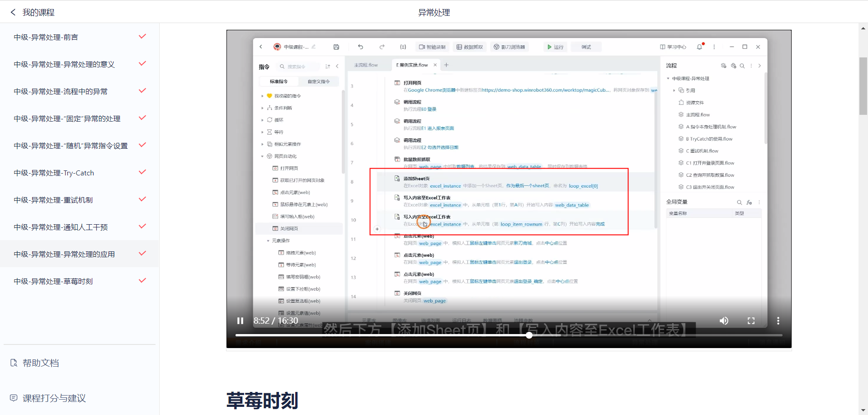
Task: Go back using 我的课程 arrow
Action: click(13, 12)
